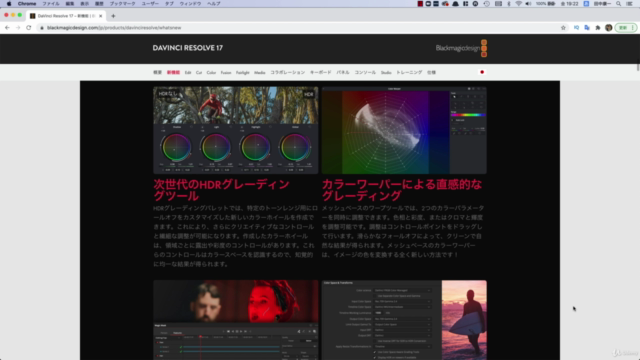This screenshot has height=360, width=640.
Task: Open the Studio nav link
Action: point(386,73)
